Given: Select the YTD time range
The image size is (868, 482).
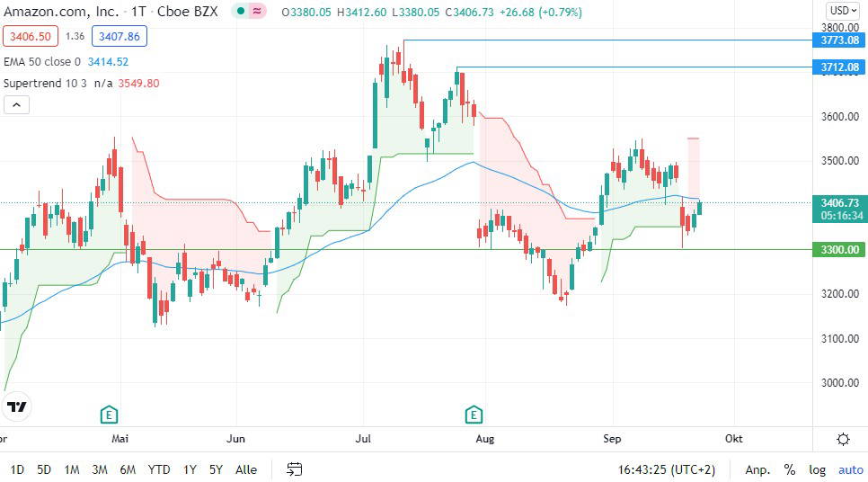Looking at the screenshot, I should tap(159, 469).
